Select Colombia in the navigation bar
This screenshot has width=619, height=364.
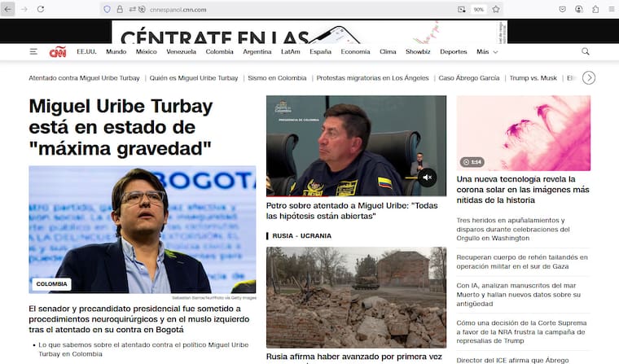(x=219, y=51)
